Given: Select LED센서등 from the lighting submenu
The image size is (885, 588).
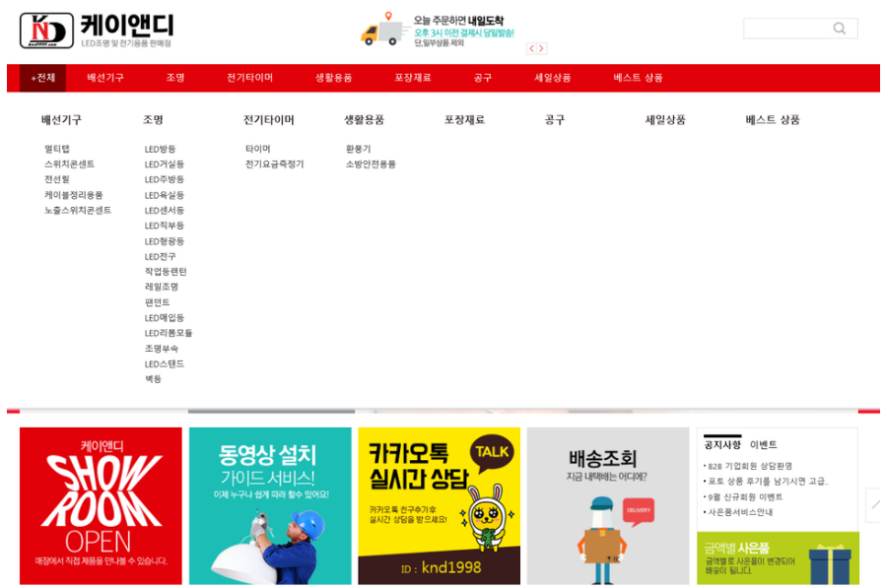Looking at the screenshot, I should point(165,211).
